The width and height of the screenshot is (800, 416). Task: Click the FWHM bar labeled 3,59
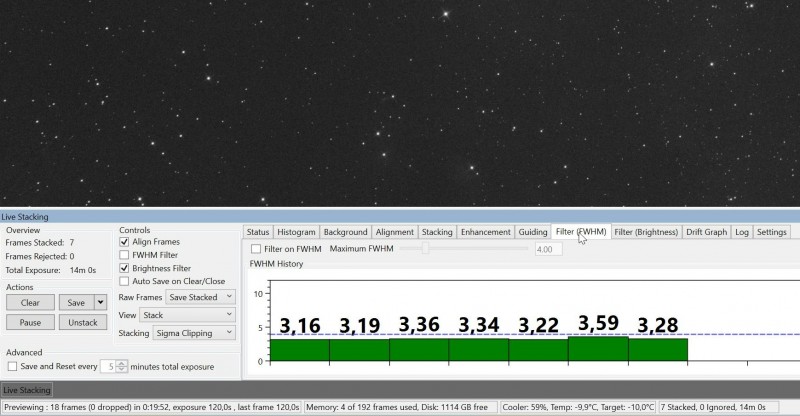pos(598,349)
